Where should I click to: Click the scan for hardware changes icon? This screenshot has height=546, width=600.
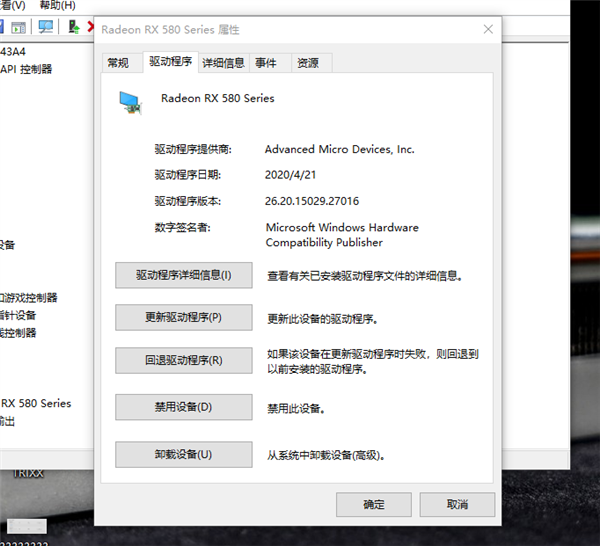45,27
